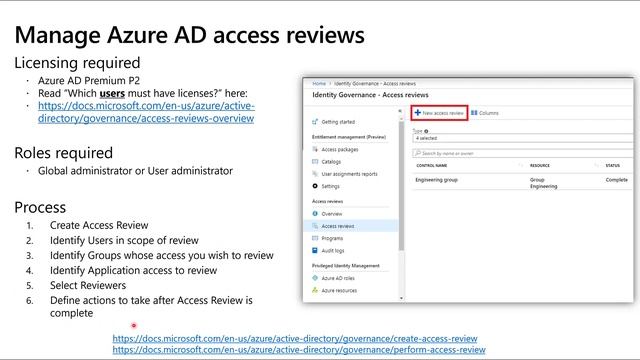This screenshot has height=360, width=640.
Task: Open Access packages via its sidebar icon
Action: (x=315, y=149)
